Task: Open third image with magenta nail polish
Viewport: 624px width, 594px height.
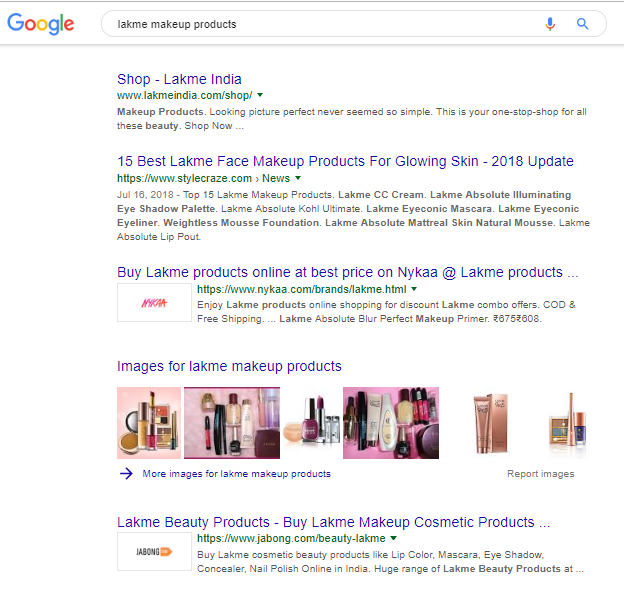Action: tap(312, 423)
